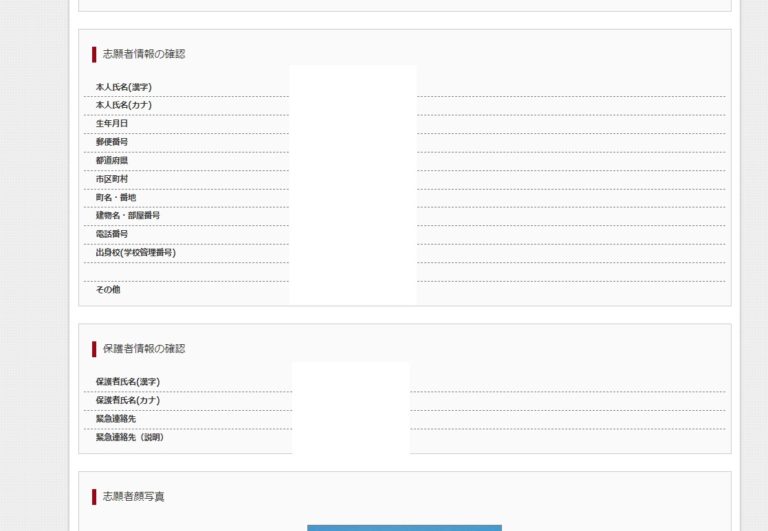
Task: Click the 町名・番地 row label
Action: pyautogui.click(x=116, y=197)
